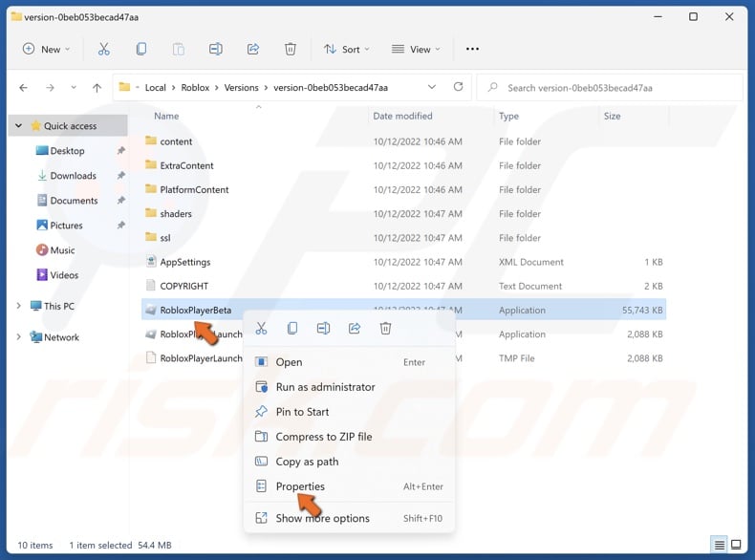
Task: Select the ExtraContent folder
Action: [x=403, y=165]
